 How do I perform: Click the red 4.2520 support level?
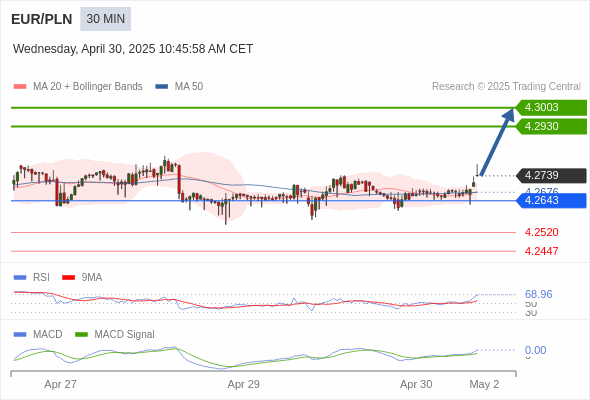point(541,232)
